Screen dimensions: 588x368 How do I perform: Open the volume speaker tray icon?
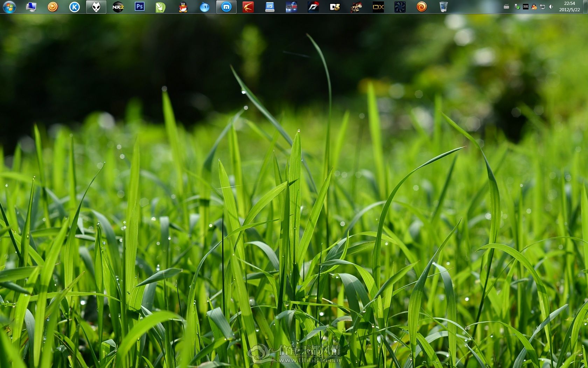[x=551, y=7]
